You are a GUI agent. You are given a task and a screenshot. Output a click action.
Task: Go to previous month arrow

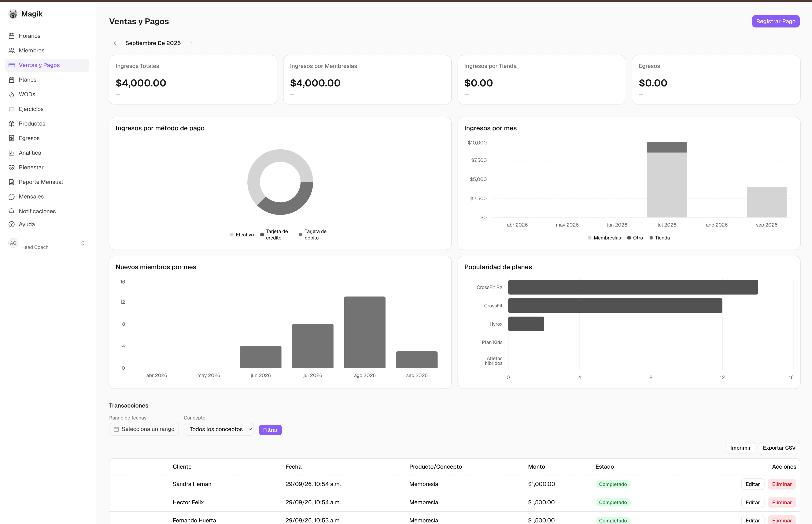click(x=115, y=43)
